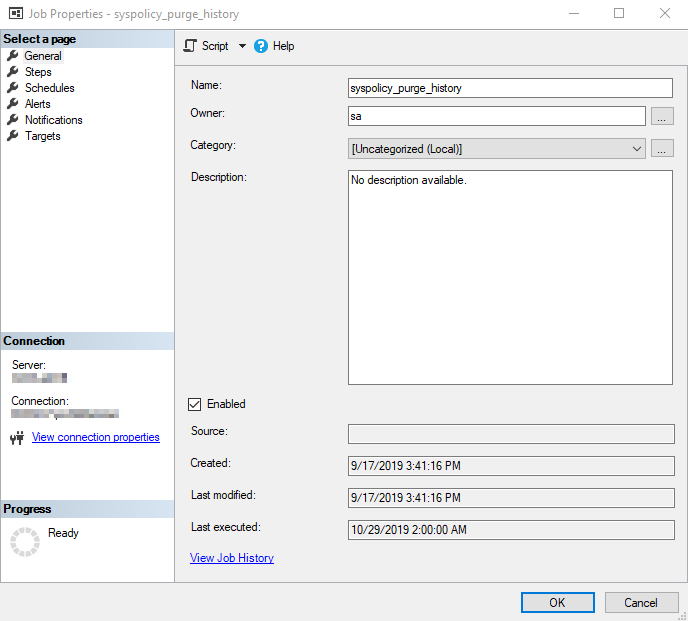Screen dimensions: 688x621
Task: Click the "Connection" section header
Action: coord(87,341)
